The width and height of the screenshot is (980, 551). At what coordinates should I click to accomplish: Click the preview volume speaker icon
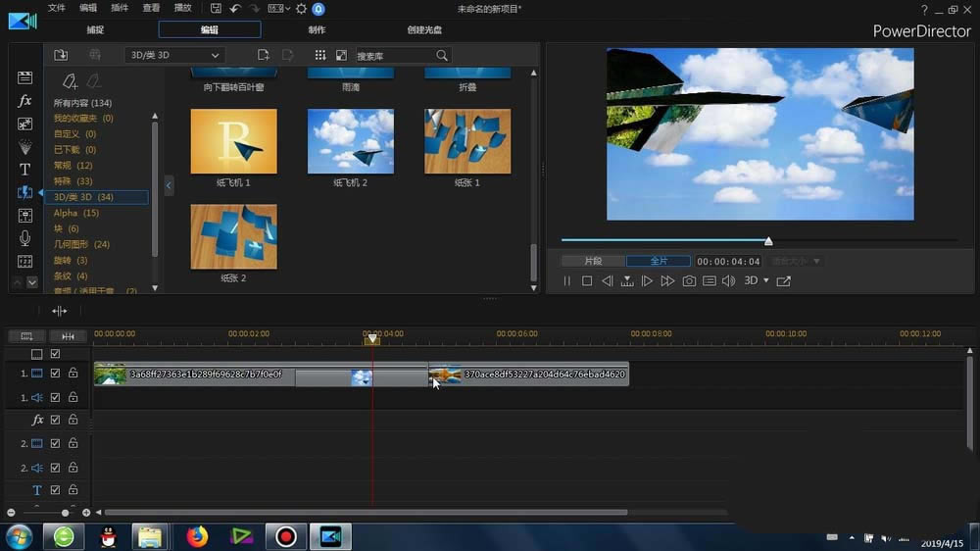coord(728,281)
